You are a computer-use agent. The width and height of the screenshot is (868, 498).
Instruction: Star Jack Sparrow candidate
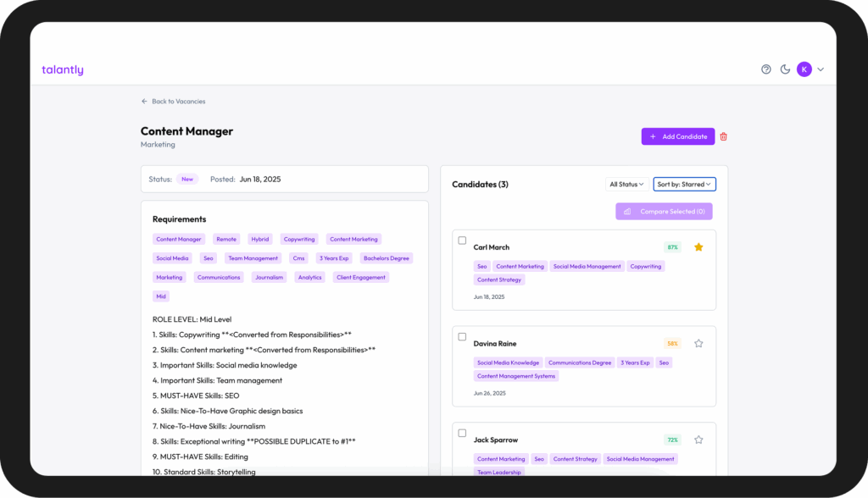[x=698, y=440]
